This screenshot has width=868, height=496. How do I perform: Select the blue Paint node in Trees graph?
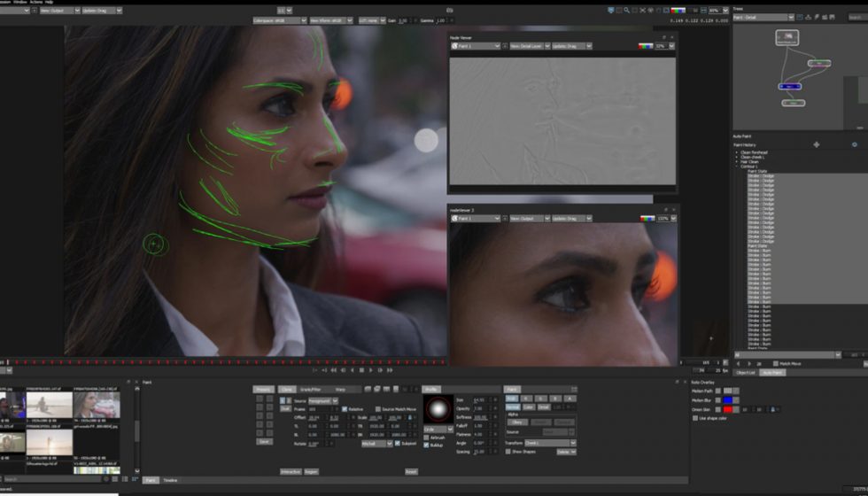coord(788,87)
